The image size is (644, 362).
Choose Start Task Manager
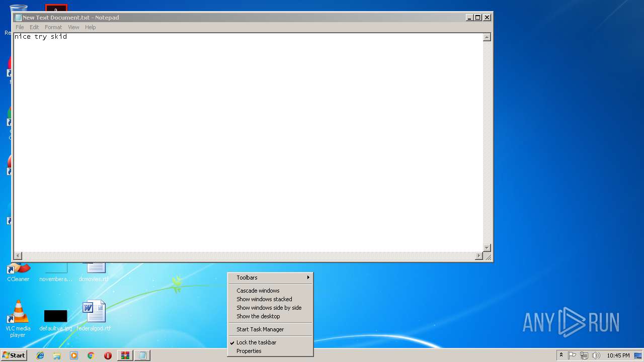click(x=270, y=329)
